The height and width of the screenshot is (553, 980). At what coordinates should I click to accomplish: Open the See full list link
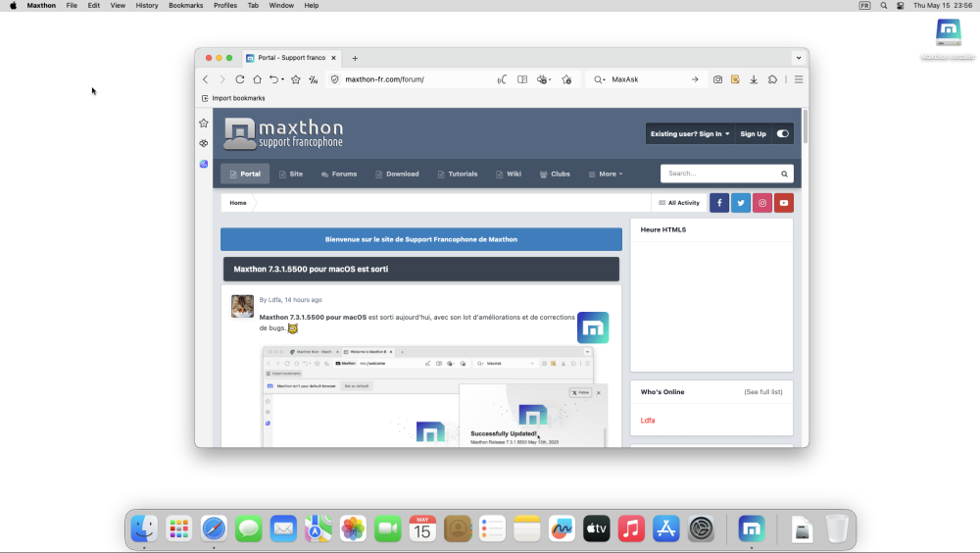(x=762, y=392)
